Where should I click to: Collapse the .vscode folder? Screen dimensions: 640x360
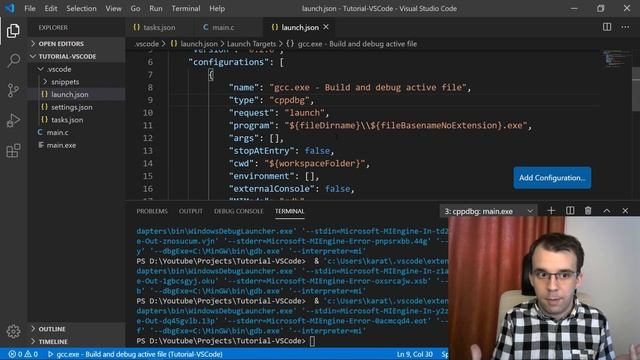[76, 69]
